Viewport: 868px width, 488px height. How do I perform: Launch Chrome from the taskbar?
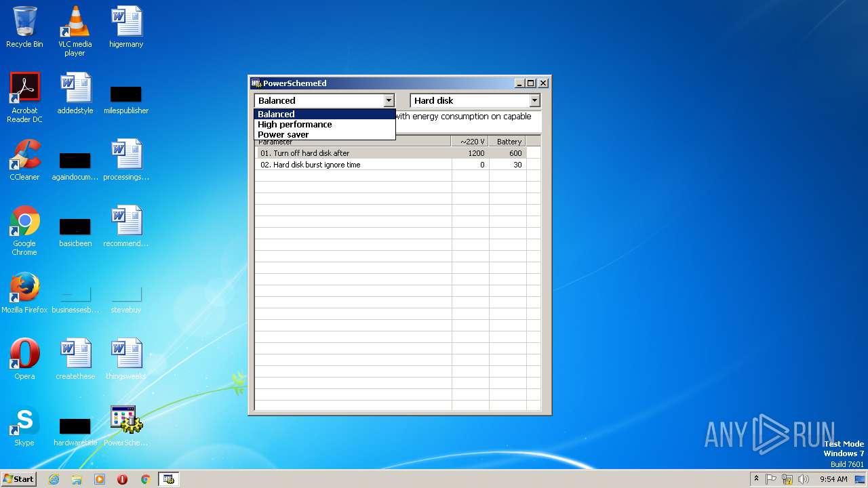[145, 479]
